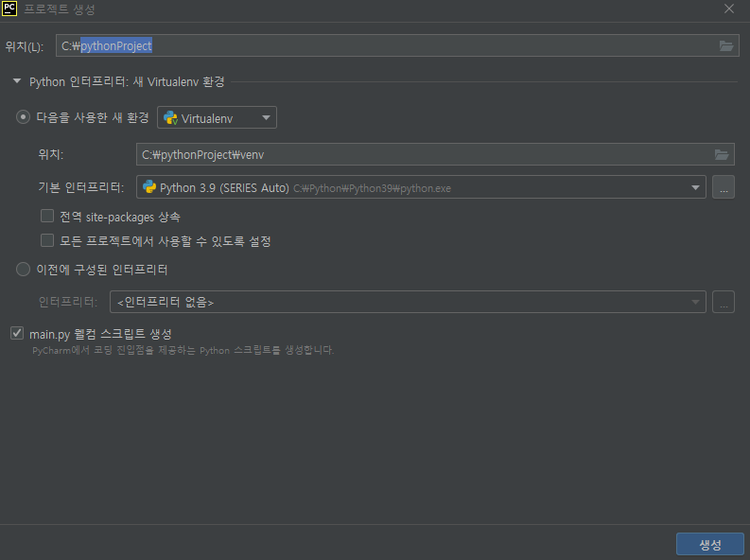
Task: Open the Virtualenv environment type dropdown
Action: tap(217, 117)
